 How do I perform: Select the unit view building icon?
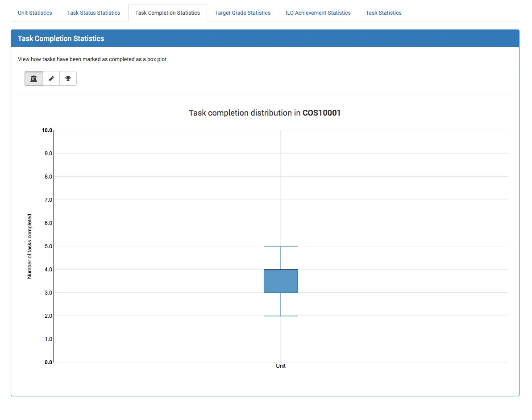click(34, 79)
